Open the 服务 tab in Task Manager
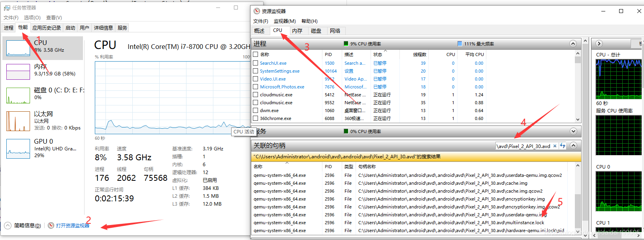Screen dimensions: 644x240 point(122,28)
